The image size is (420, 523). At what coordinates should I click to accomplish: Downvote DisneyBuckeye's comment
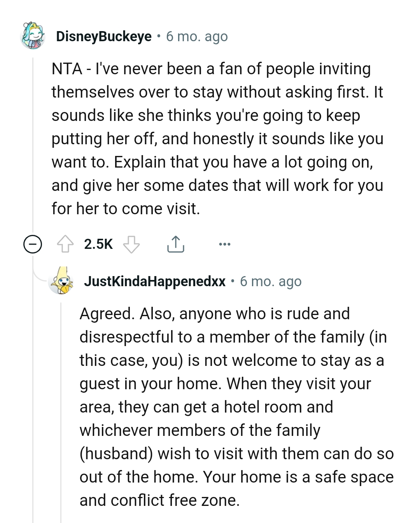tap(131, 244)
